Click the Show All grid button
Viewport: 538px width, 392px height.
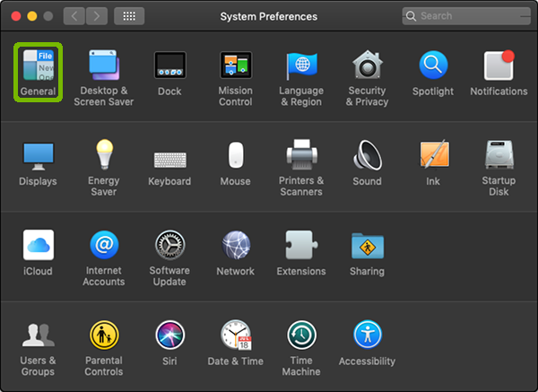(x=129, y=16)
